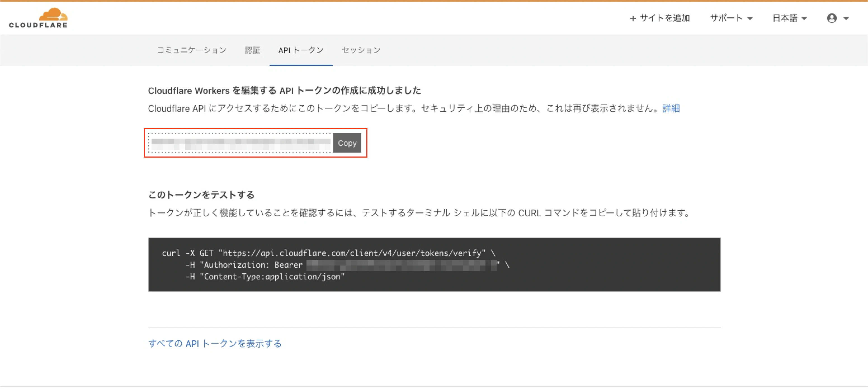Click the Content-Type:application/json line
Screen dimensions: 868x389
(265, 277)
